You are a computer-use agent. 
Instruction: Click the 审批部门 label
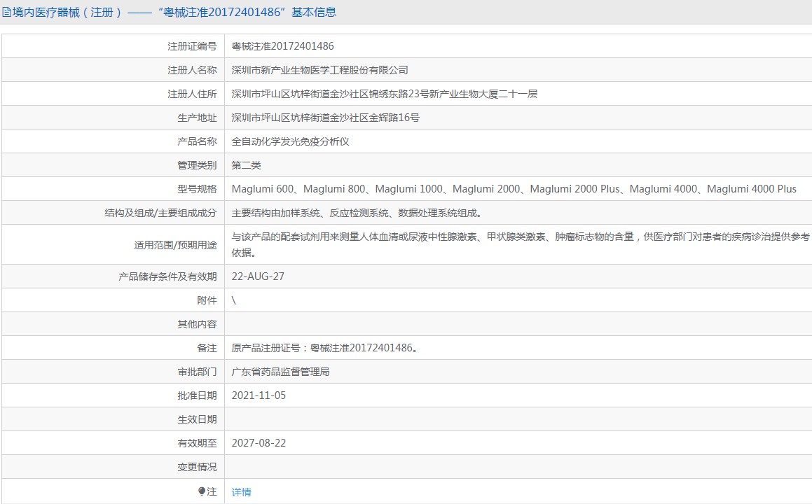pos(197,372)
